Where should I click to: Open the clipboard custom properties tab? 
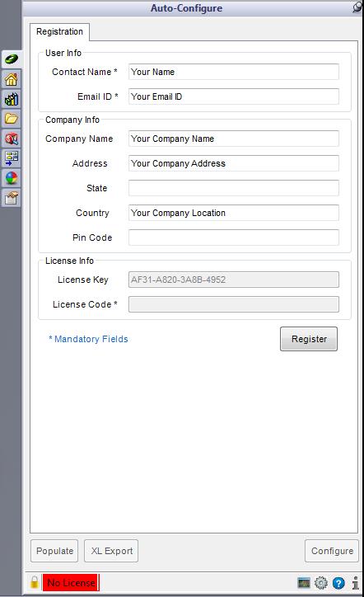(11, 198)
